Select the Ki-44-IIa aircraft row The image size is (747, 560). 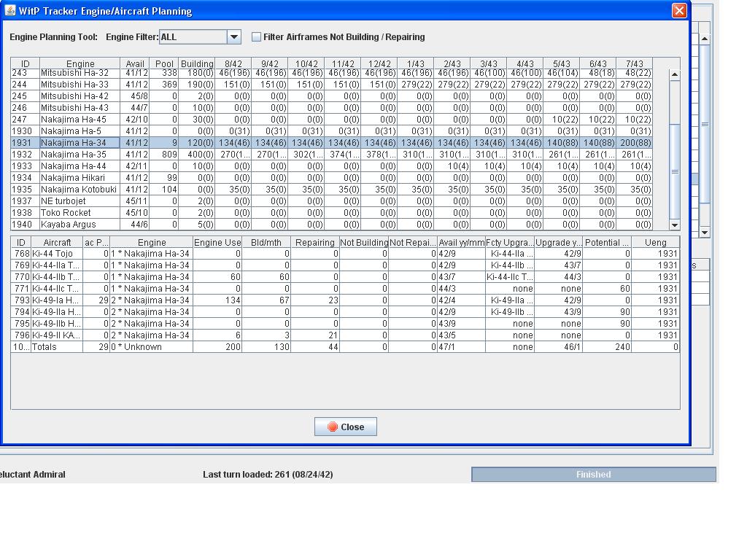click(345, 265)
